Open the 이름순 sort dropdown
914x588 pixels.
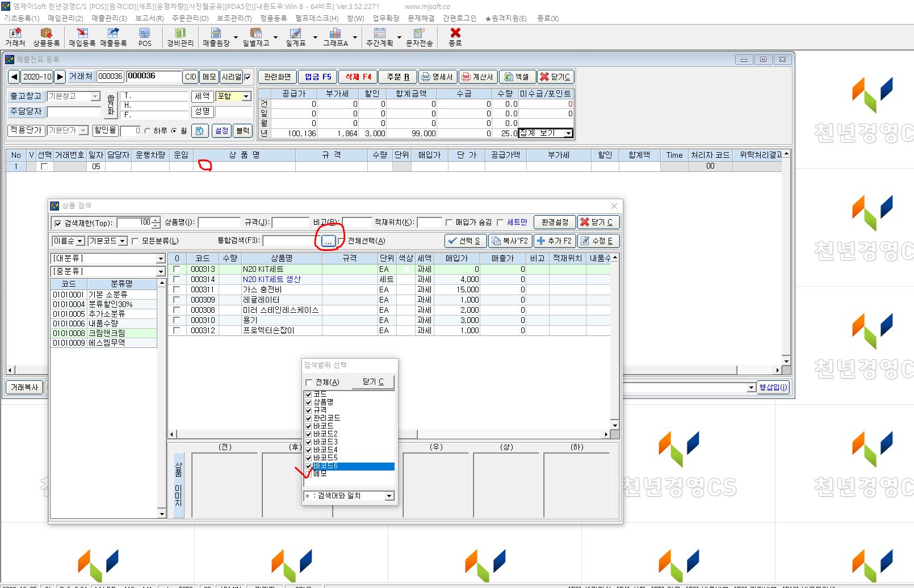click(80, 241)
